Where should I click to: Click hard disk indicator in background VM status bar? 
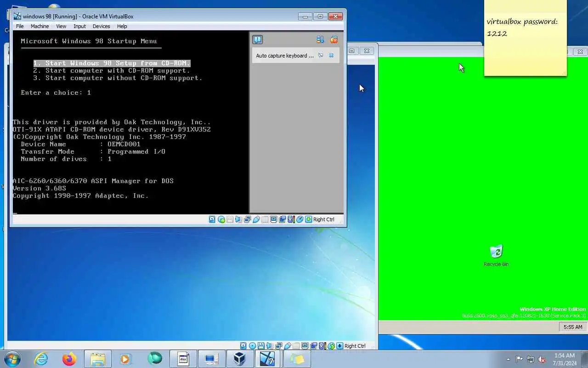coord(243,346)
